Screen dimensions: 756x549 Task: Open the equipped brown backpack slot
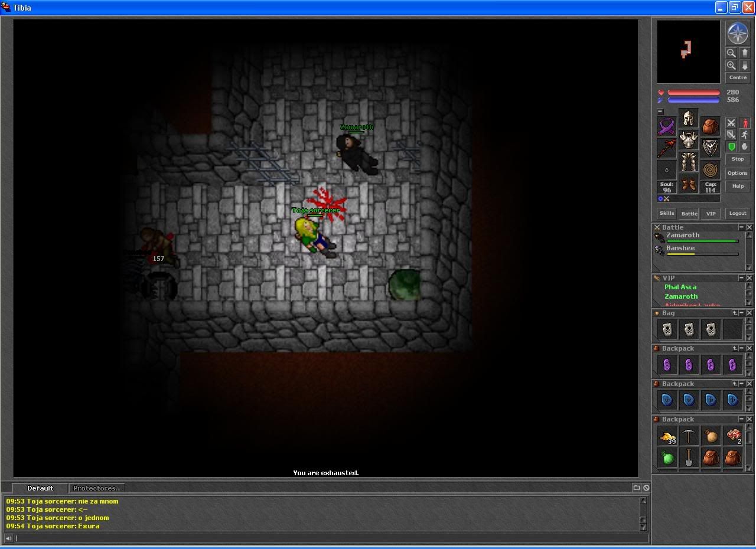[710, 126]
